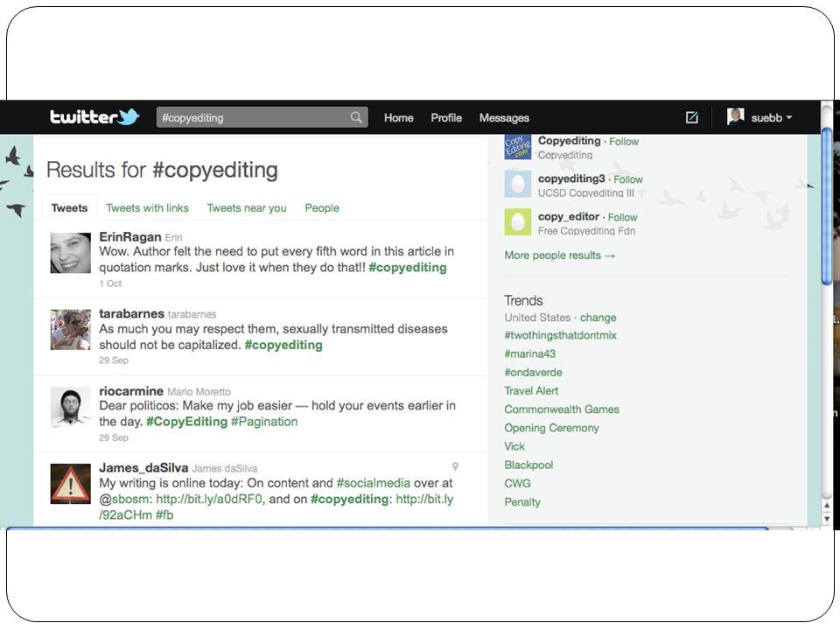Click the vertical scrollbar thumb
Screen dimensions: 840x630
[827, 206]
